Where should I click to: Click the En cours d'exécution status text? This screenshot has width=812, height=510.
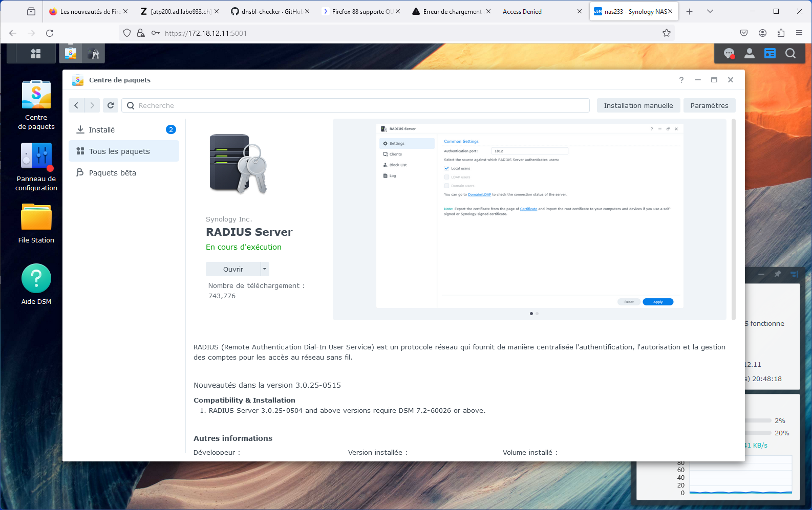[244, 247]
